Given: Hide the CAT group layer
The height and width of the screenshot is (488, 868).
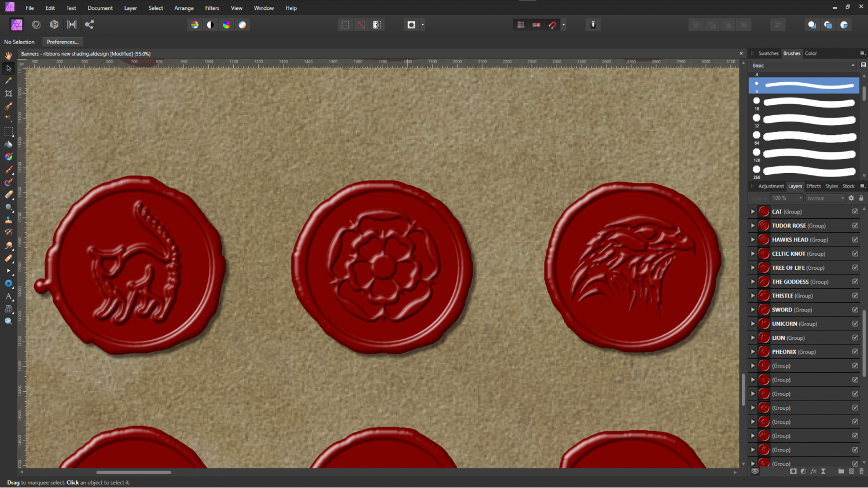Looking at the screenshot, I should [855, 211].
